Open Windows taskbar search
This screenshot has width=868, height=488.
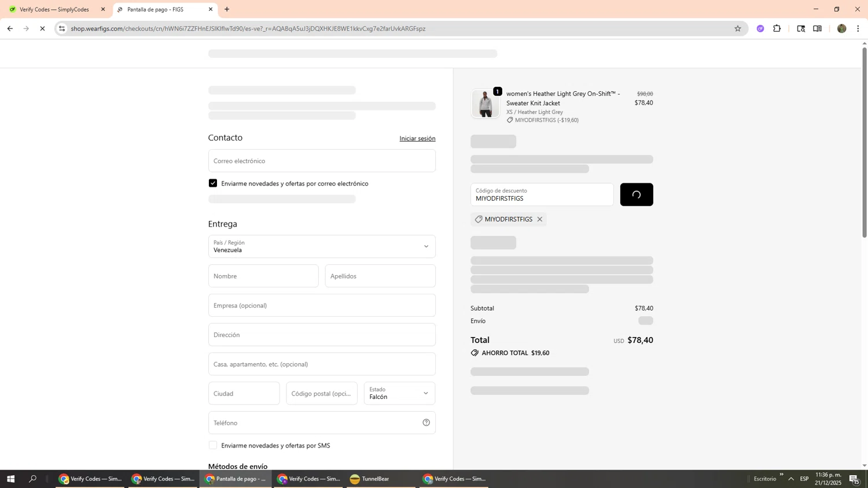33,479
